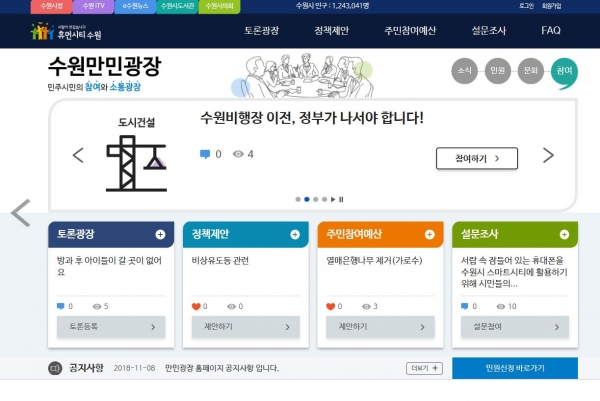Click the 휴먼시티 수원 logo
This screenshot has width=600, height=401.
point(66,32)
